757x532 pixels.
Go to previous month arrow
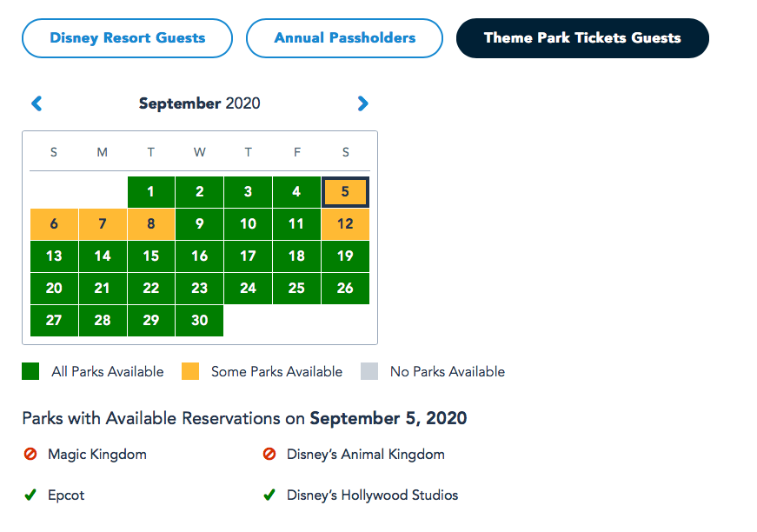[37, 103]
